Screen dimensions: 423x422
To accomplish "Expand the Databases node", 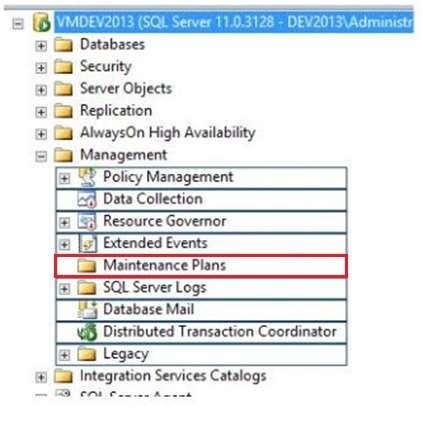I will click(x=41, y=46).
